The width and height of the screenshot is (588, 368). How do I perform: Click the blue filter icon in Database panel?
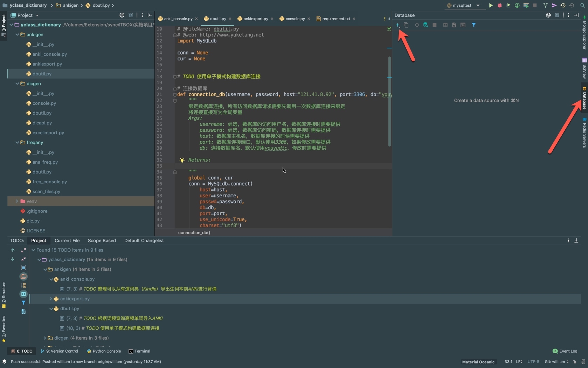(x=473, y=25)
